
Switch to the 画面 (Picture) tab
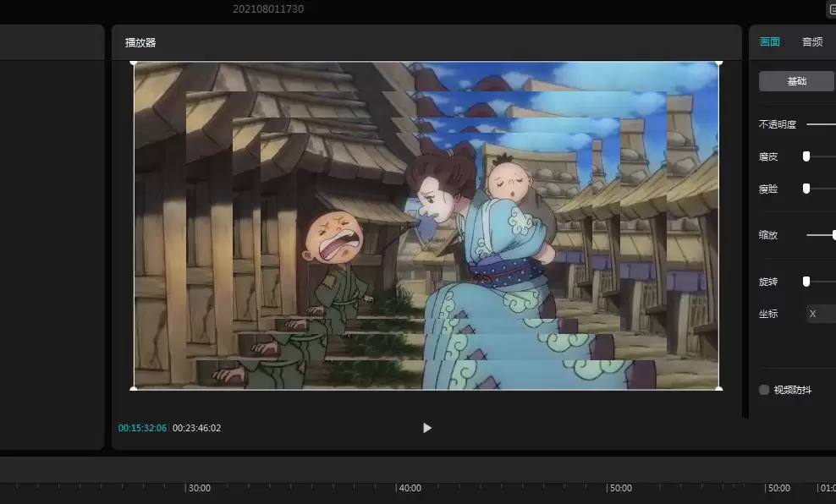pos(771,41)
